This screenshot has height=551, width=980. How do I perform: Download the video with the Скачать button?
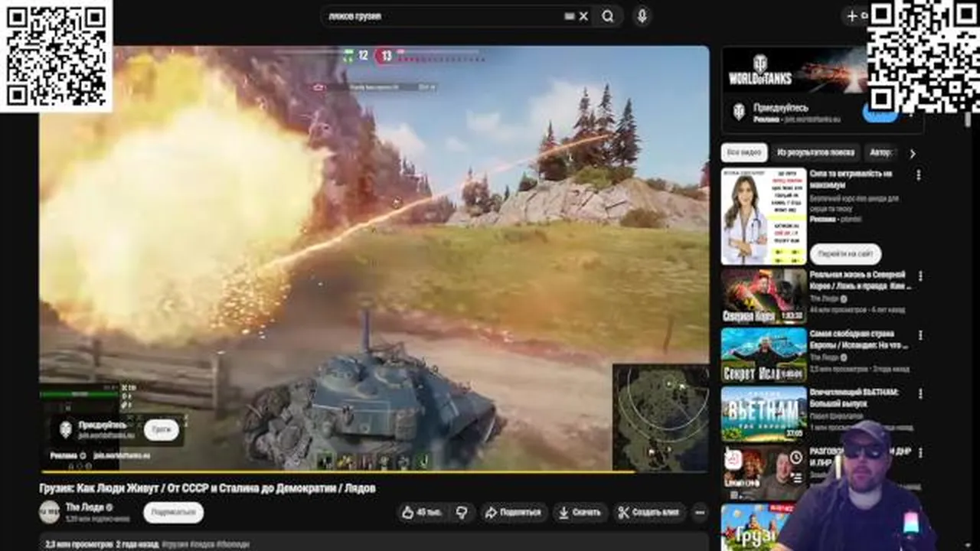tap(582, 513)
